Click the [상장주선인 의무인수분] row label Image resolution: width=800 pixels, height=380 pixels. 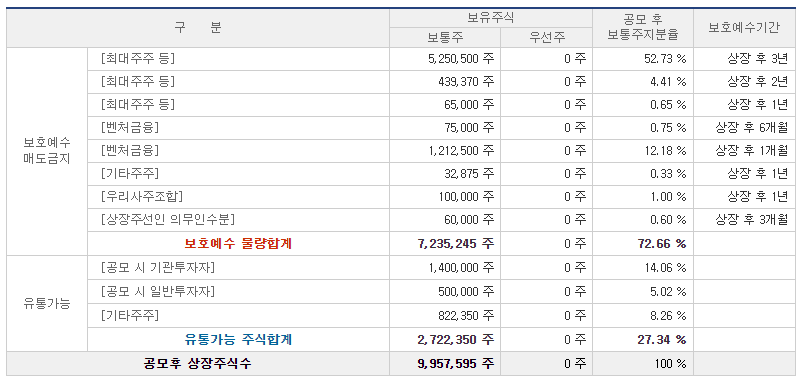point(168,219)
